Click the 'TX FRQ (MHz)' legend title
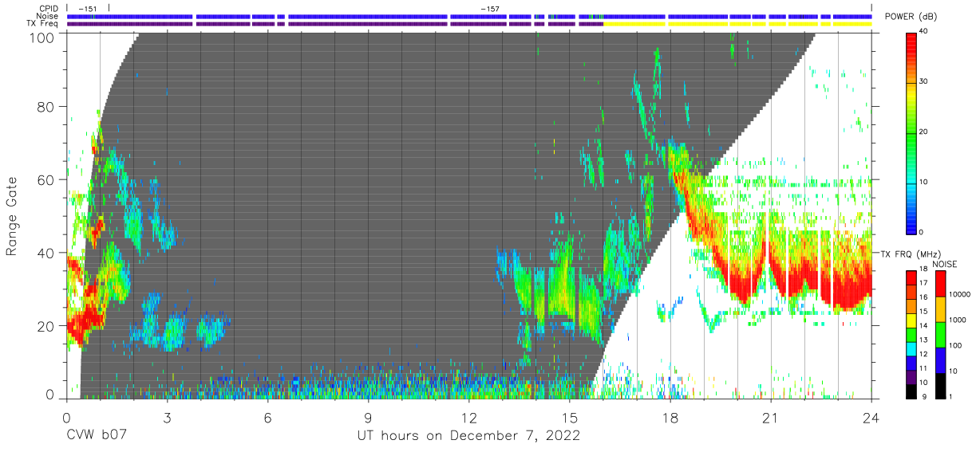The width and height of the screenshot is (980, 452). click(x=911, y=254)
